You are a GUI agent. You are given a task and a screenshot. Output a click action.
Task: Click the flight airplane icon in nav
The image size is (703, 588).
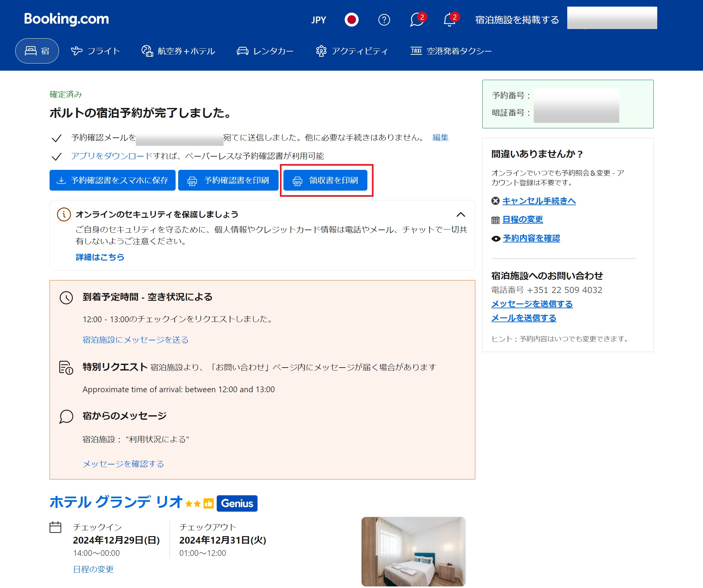[77, 51]
